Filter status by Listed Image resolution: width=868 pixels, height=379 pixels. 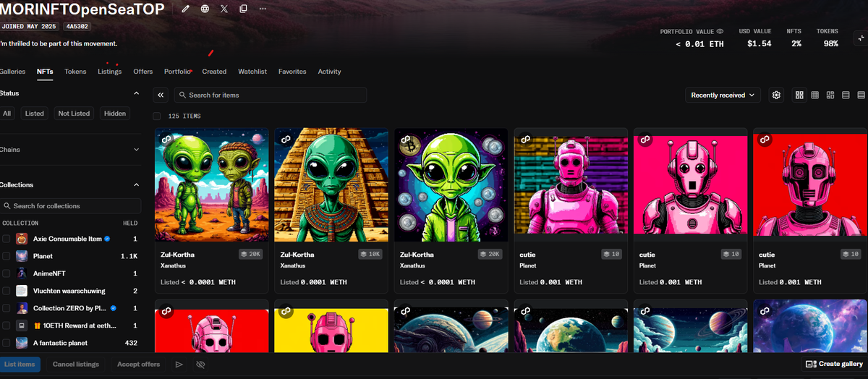(34, 114)
